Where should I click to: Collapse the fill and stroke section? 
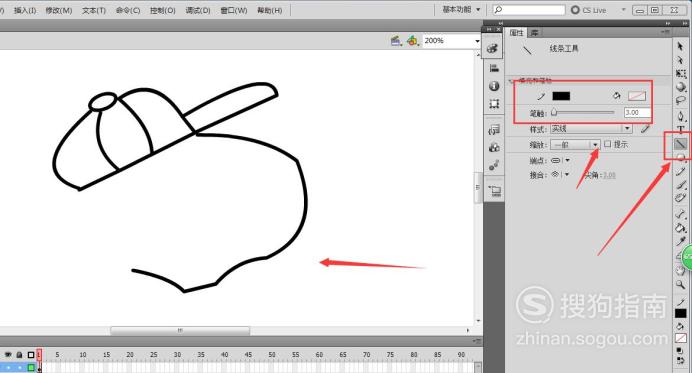[511, 81]
